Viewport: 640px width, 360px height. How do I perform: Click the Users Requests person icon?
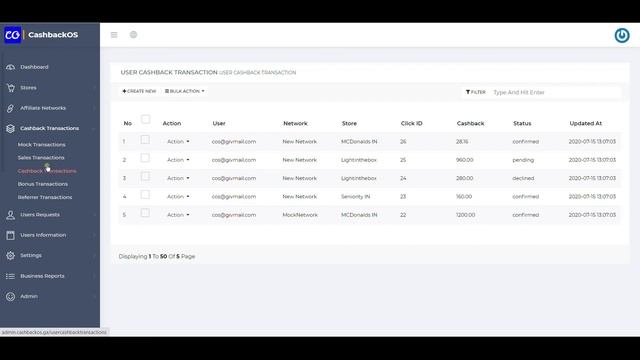point(11,215)
